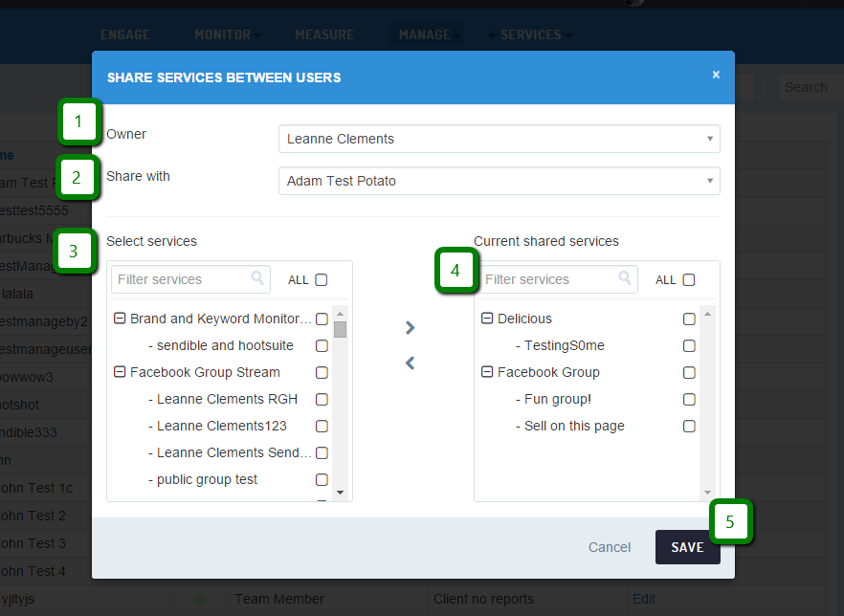Open the MANAGE menu in the background nav
Screen dimensions: 844x616
[429, 35]
